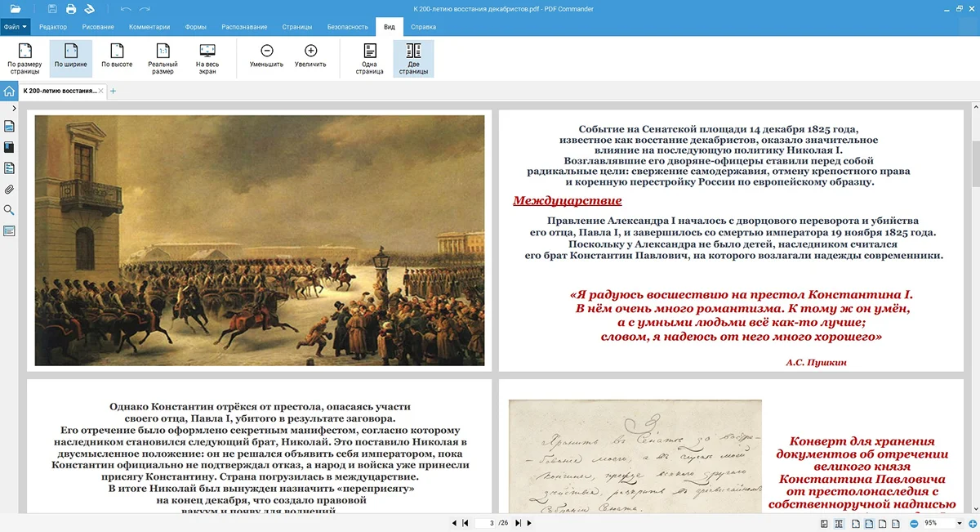Screen dimensions: 980x532
Task: Open the attachments paperclip panel
Action: click(10, 190)
